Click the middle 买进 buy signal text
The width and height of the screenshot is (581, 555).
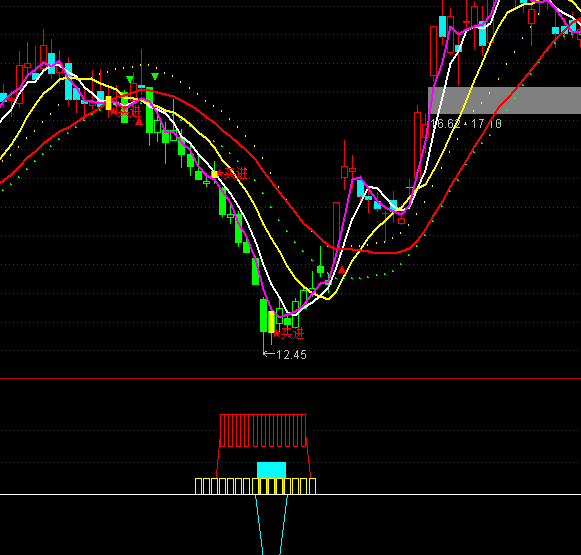coord(236,173)
